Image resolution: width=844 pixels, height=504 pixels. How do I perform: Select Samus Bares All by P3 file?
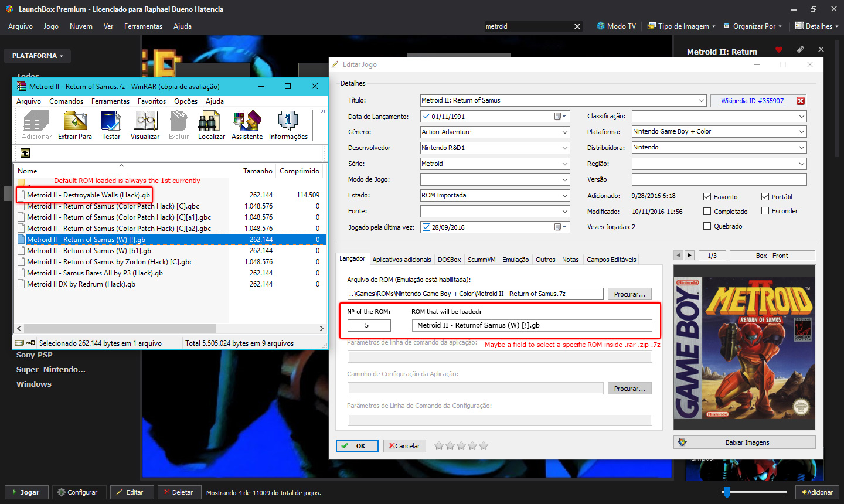(95, 273)
